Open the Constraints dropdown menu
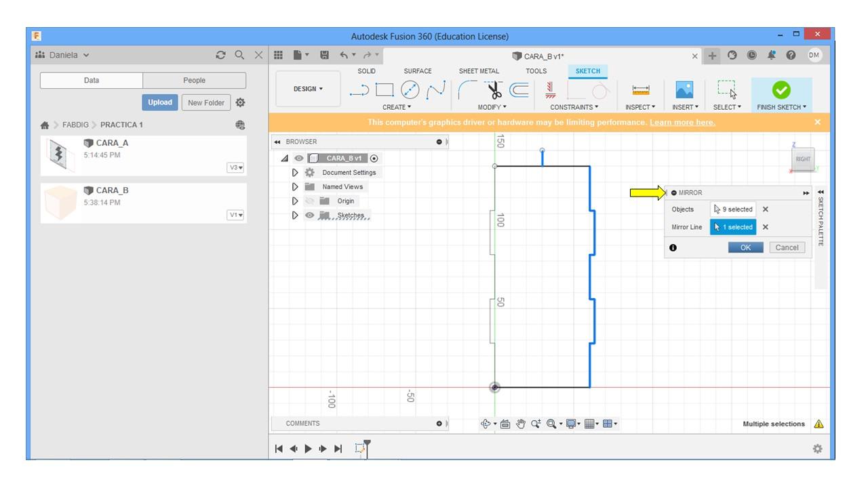This screenshot has width=868, height=488. click(x=574, y=107)
